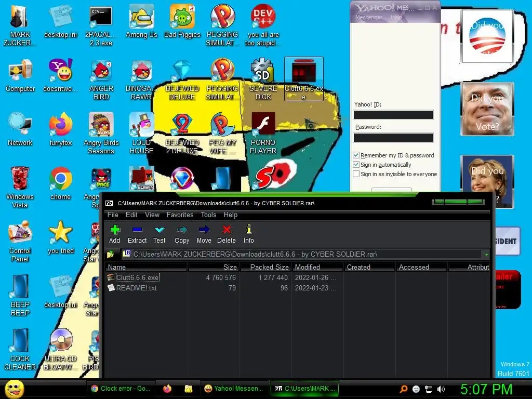Click the smiley Start button
The width and height of the screenshot is (532, 399).
click(15, 389)
